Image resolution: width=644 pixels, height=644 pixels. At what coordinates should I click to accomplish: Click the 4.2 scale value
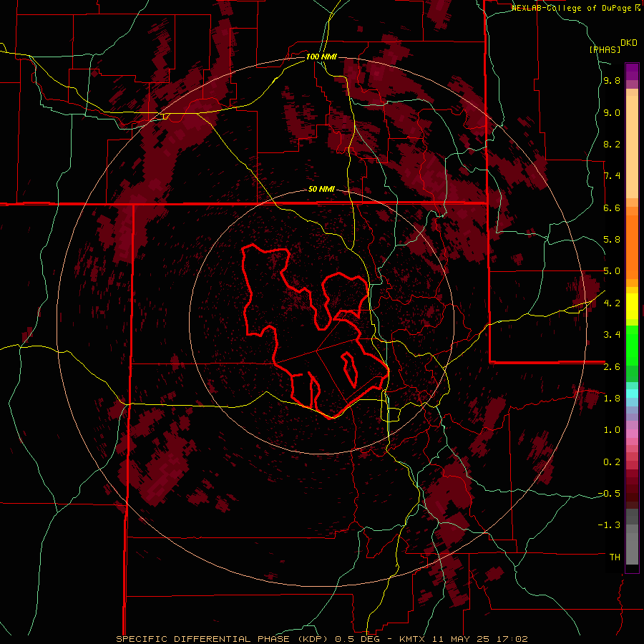click(x=612, y=303)
